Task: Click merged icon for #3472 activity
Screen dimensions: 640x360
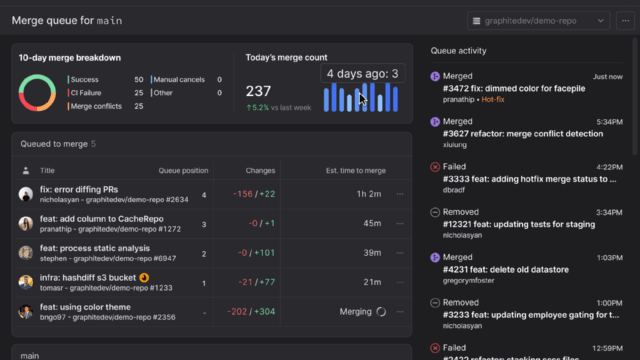Action: tap(435, 76)
